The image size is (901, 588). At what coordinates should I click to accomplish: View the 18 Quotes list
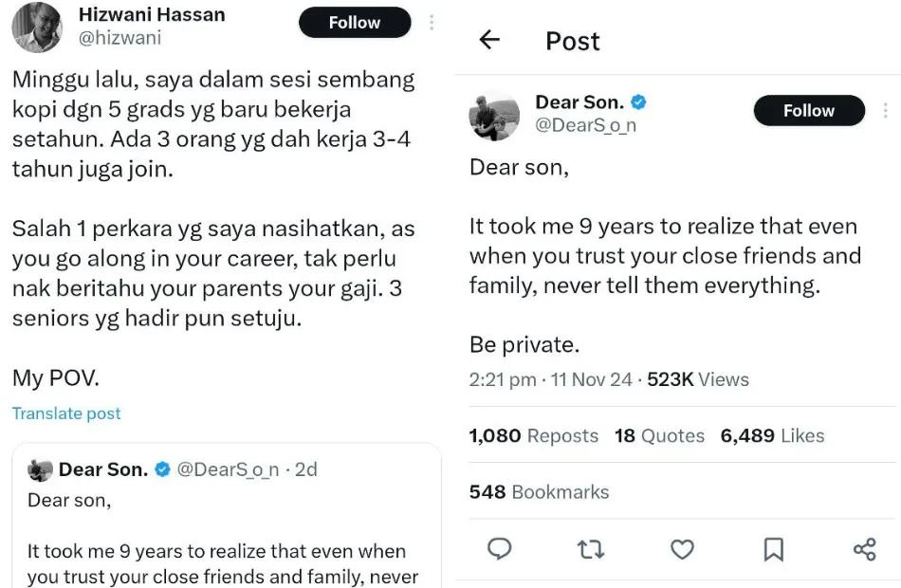click(x=659, y=436)
